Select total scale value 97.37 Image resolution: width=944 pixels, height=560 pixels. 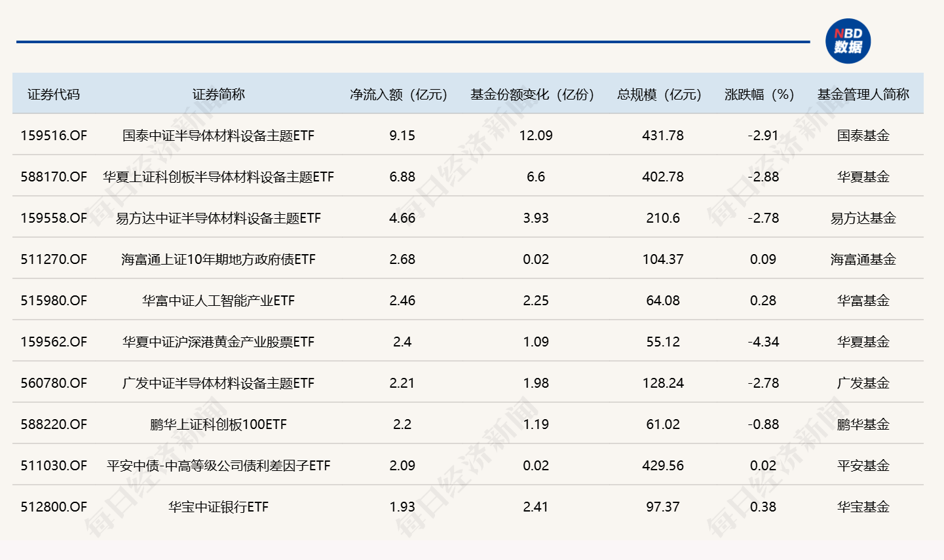pos(663,507)
